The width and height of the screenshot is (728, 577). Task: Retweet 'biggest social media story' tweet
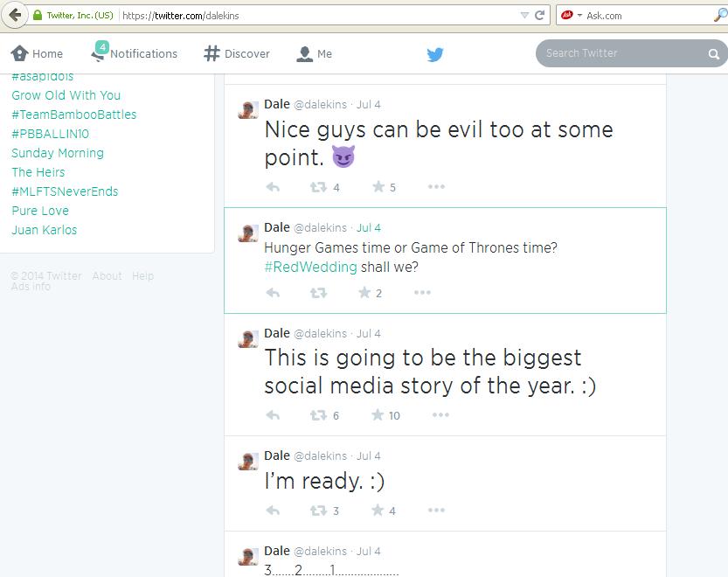[318, 415]
